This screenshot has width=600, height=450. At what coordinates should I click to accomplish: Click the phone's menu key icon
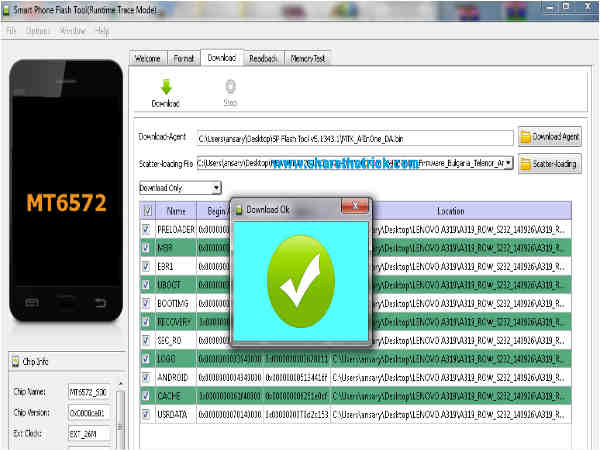pos(31,303)
